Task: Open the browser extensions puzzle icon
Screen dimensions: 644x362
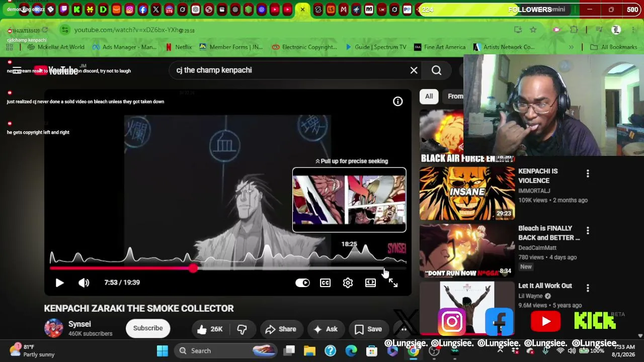Action: [x=574, y=30]
